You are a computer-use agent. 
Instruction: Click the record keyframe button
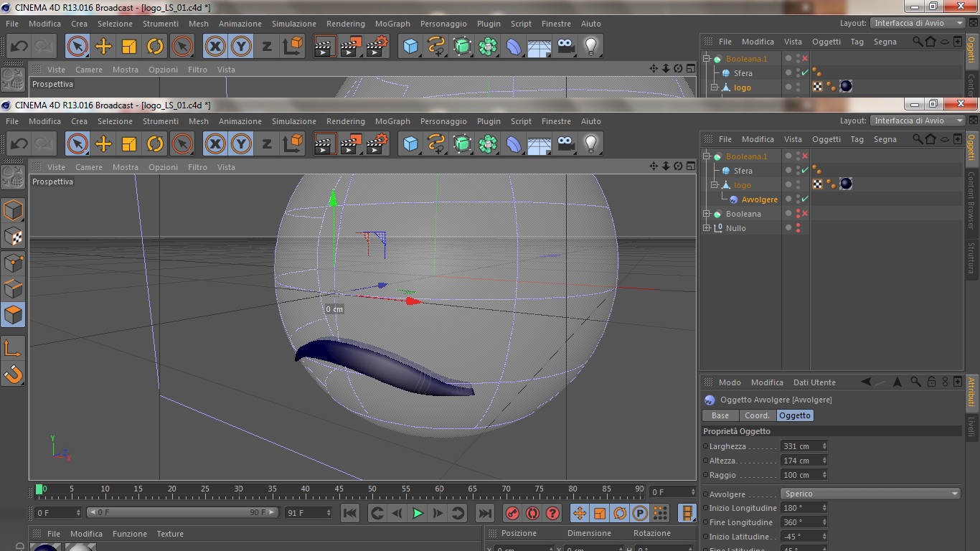512,513
